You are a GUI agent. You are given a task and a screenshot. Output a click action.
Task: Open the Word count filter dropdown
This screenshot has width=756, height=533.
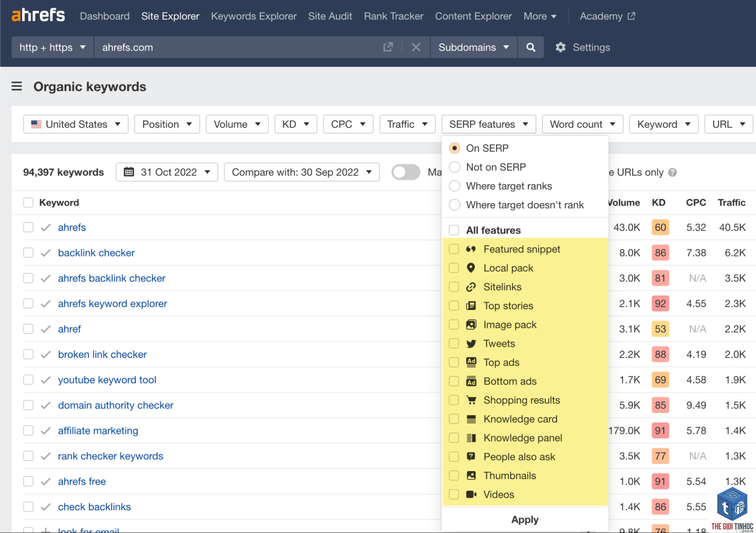(582, 124)
